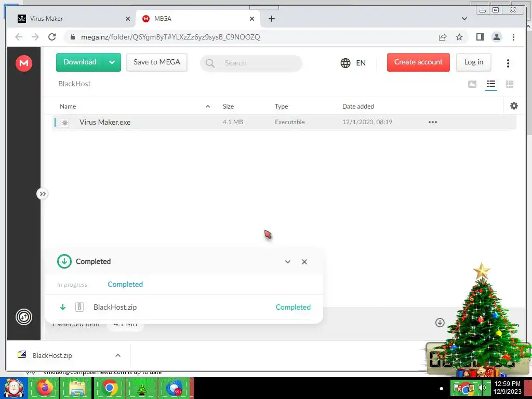This screenshot has height=399, width=532.
Task: Click the download circle icon in bottom bar
Action: point(440,322)
